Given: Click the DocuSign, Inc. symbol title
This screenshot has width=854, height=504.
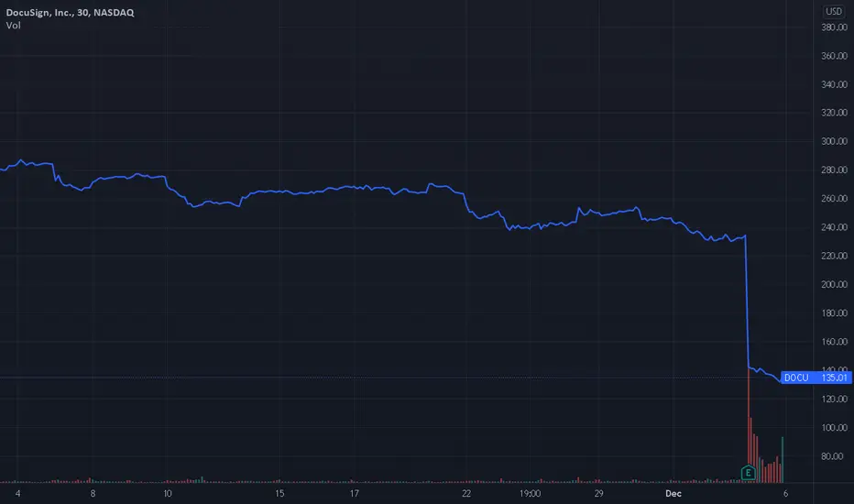Looking at the screenshot, I should pos(70,13).
